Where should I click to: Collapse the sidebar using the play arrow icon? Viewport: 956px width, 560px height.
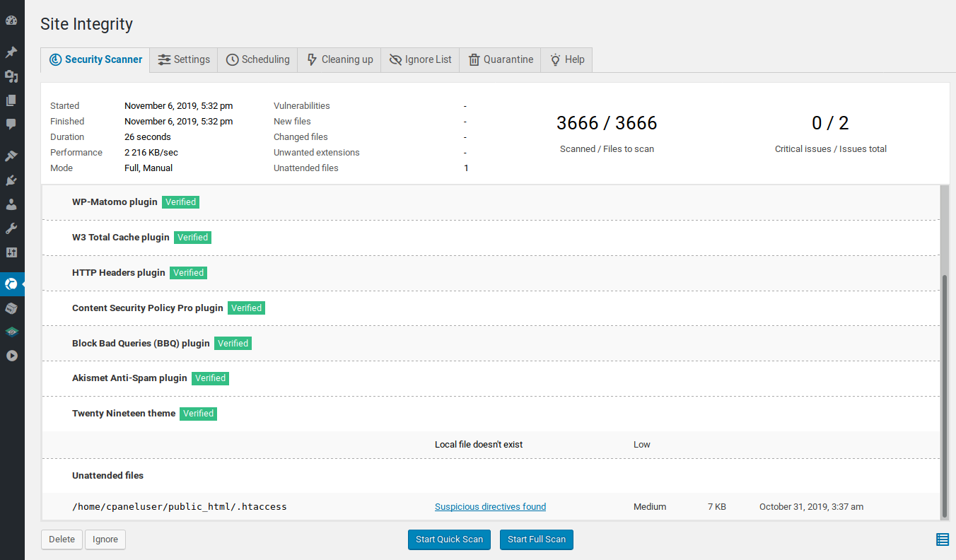click(x=11, y=356)
